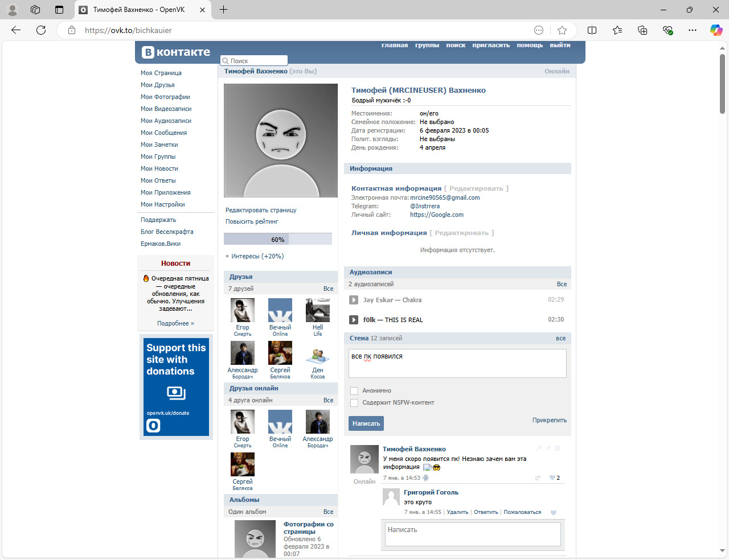
Task: View site information lock icon in address bar
Action: tap(72, 30)
